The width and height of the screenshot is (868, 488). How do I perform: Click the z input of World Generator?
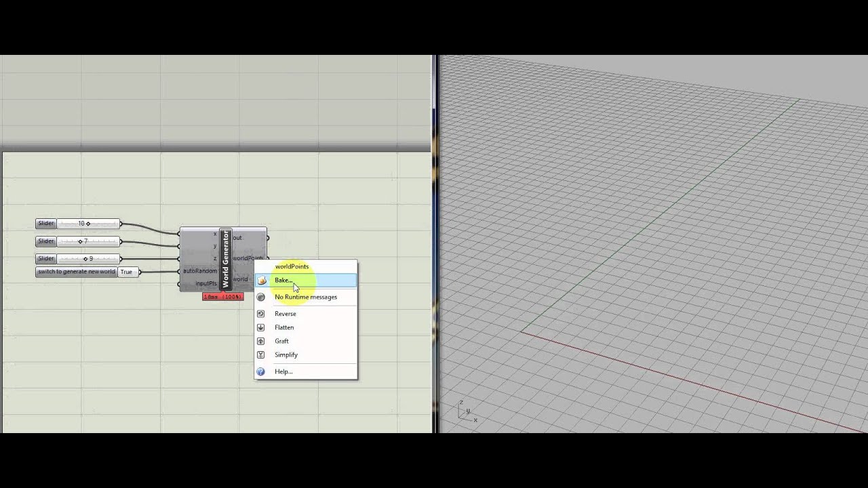point(214,258)
